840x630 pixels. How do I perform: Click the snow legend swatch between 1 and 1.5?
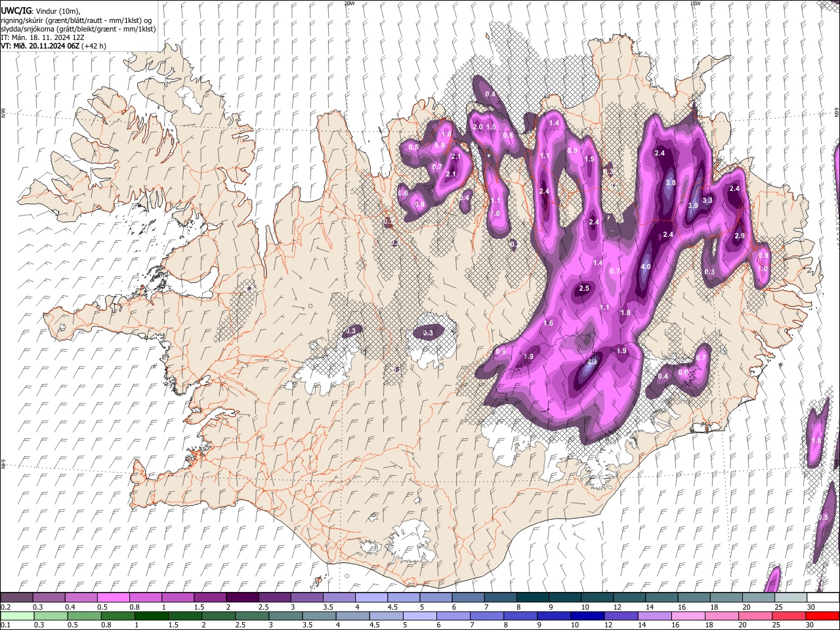pyautogui.click(x=177, y=597)
